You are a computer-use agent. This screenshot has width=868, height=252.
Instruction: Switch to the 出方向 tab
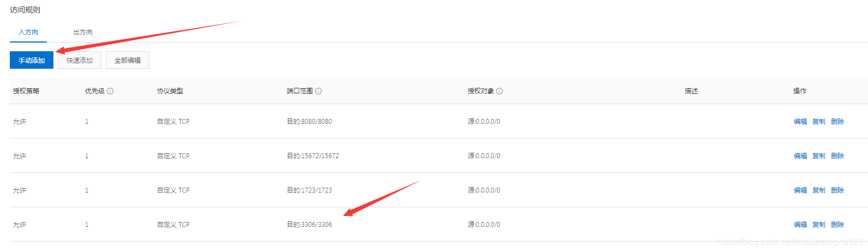point(83,32)
